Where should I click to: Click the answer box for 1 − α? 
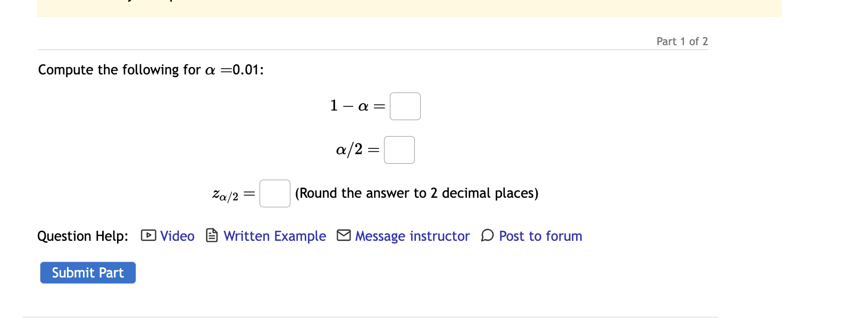click(x=405, y=106)
